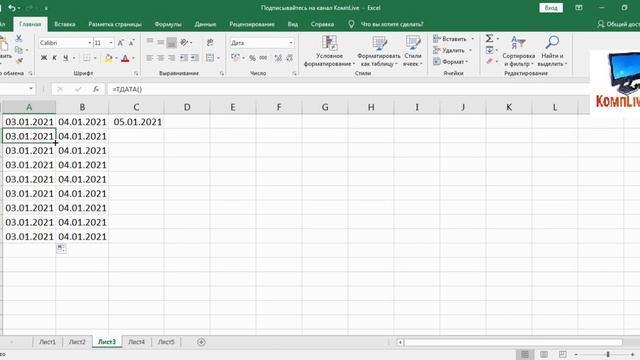Click the Fill down arrow icon

click(x=489, y=50)
